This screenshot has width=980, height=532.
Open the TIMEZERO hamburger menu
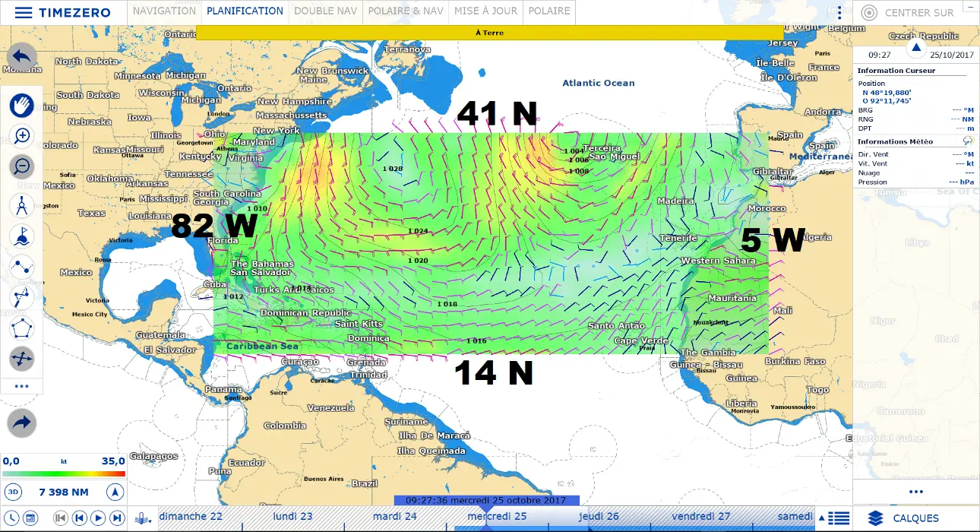pos(24,13)
